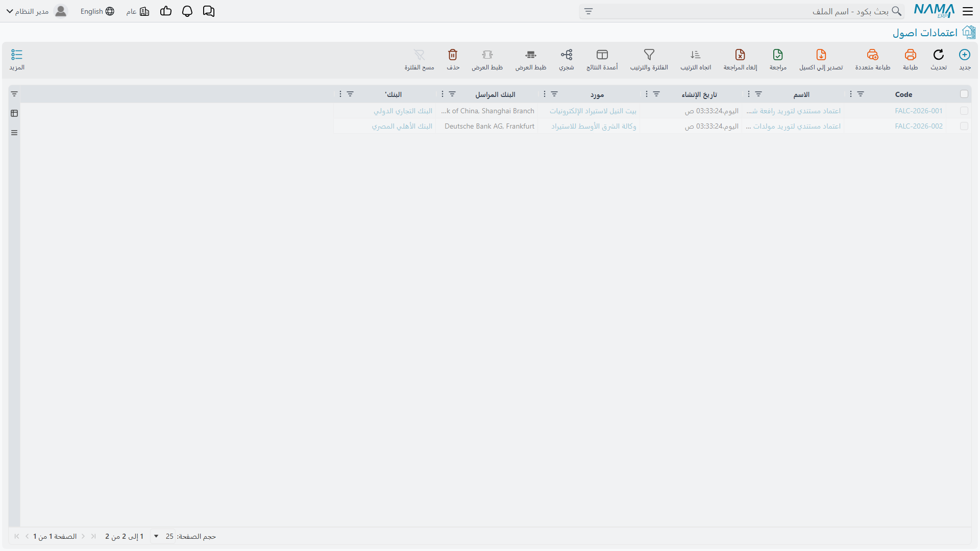The image size is (980, 551).
Task: Sort by البنك المراسل column header
Action: [495, 94]
